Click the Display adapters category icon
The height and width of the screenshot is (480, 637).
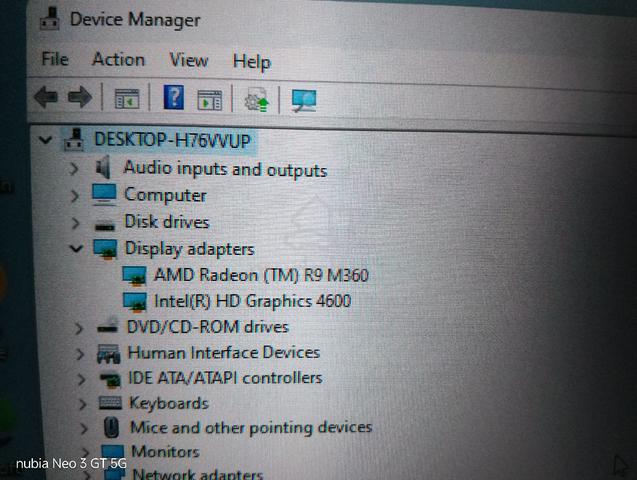pos(105,249)
